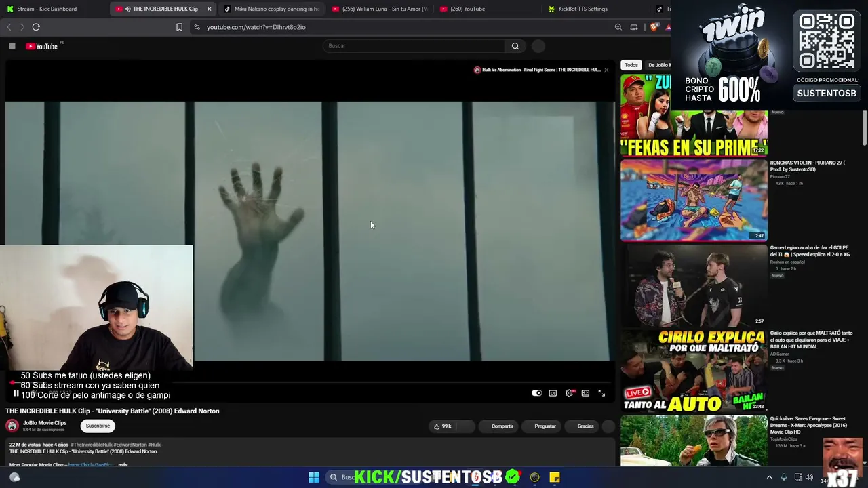Open the video player settings gear
The height and width of the screenshot is (488, 868).
point(569,393)
